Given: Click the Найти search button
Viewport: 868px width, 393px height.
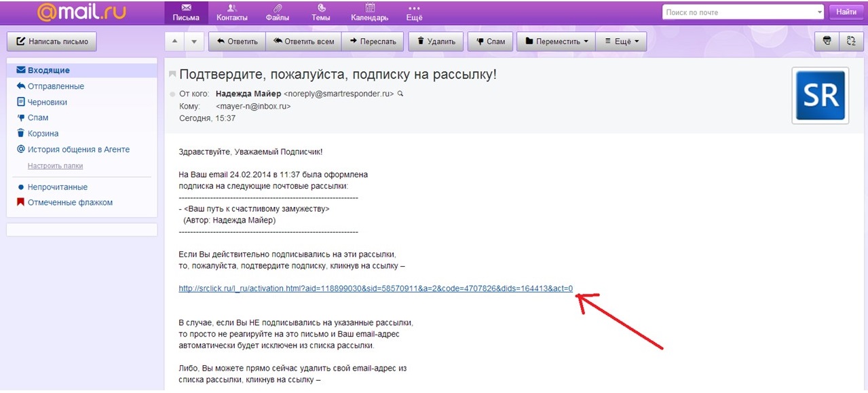Looking at the screenshot, I should [846, 12].
